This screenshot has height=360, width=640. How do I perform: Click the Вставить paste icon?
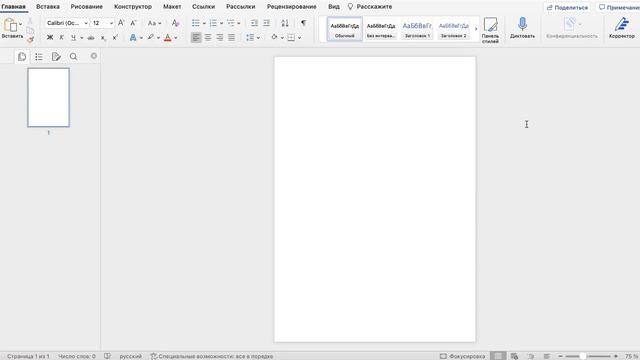click(x=10, y=25)
